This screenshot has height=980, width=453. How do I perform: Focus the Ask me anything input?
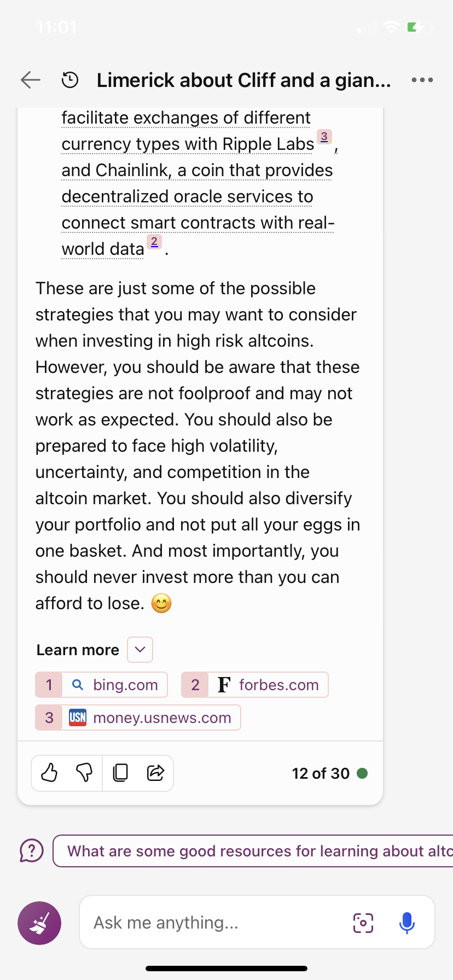pyautogui.click(x=219, y=923)
